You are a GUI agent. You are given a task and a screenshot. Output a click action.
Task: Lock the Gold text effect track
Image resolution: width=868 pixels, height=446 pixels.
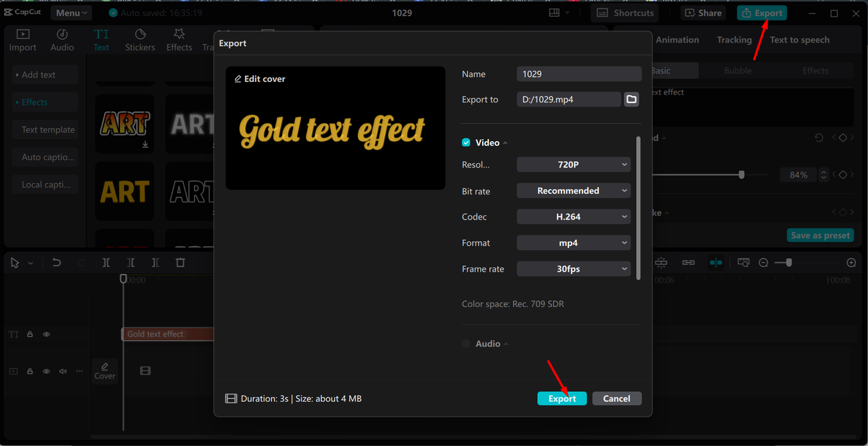pyautogui.click(x=30, y=334)
